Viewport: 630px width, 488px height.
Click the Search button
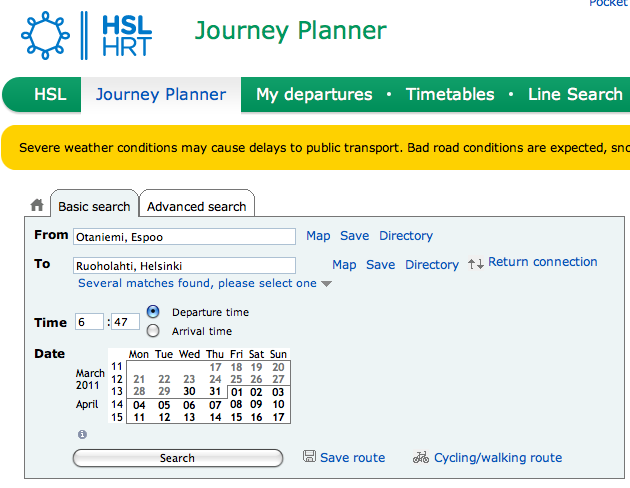pos(178,458)
